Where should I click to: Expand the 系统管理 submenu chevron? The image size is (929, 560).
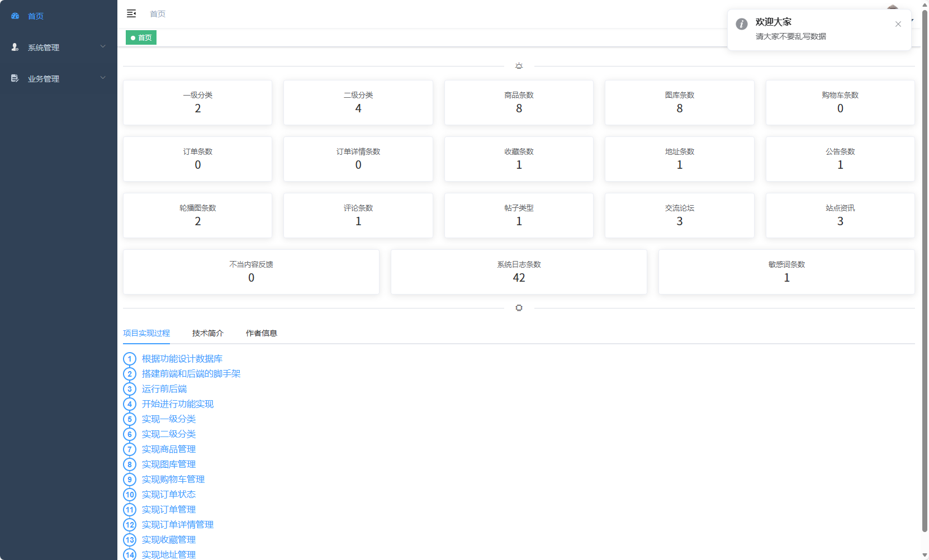coord(103,46)
